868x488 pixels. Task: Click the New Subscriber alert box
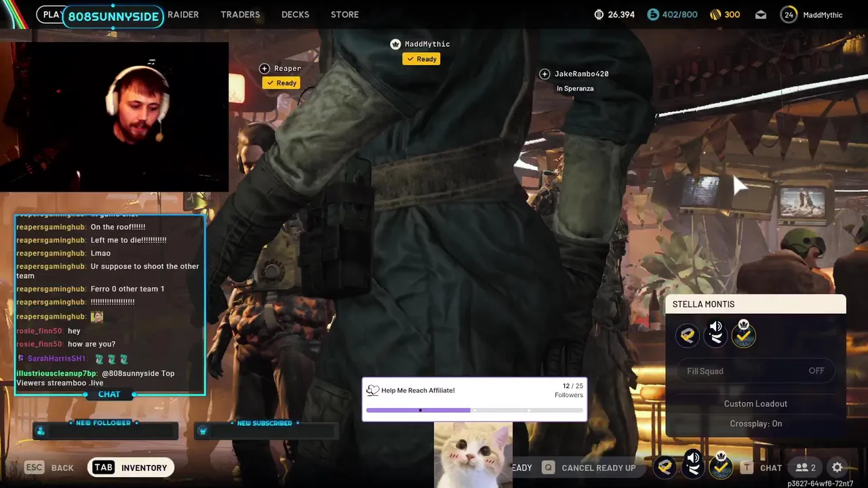click(x=265, y=430)
